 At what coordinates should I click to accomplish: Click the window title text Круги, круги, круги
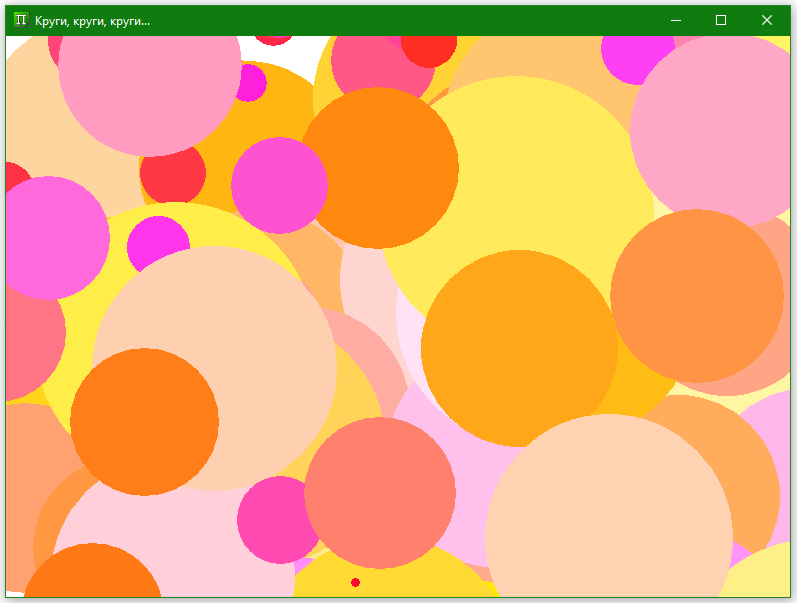[93, 21]
